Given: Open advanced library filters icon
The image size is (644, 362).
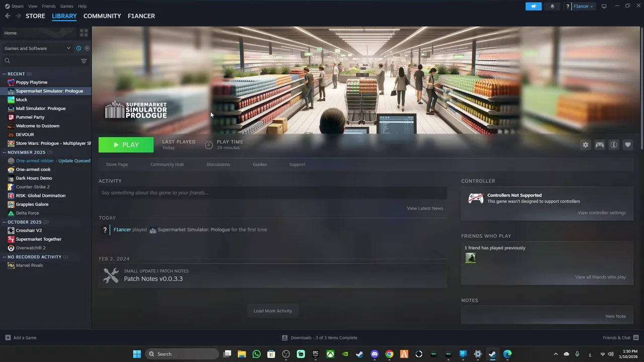Looking at the screenshot, I should coord(84,61).
